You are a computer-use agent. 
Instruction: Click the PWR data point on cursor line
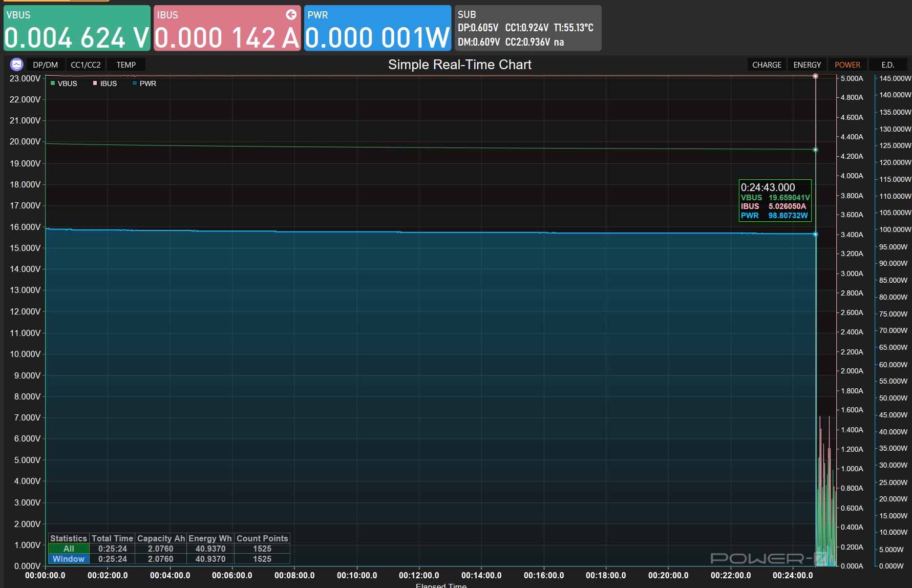[815, 234]
